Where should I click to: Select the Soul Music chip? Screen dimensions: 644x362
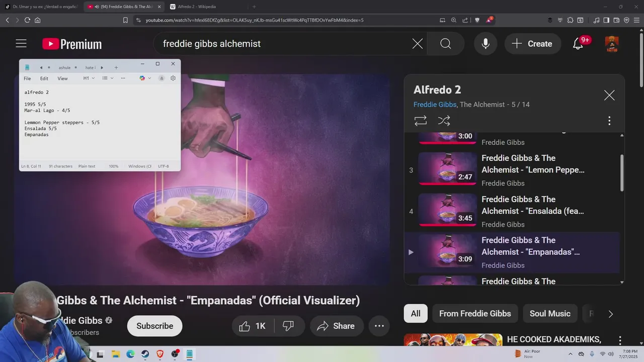(x=550, y=314)
